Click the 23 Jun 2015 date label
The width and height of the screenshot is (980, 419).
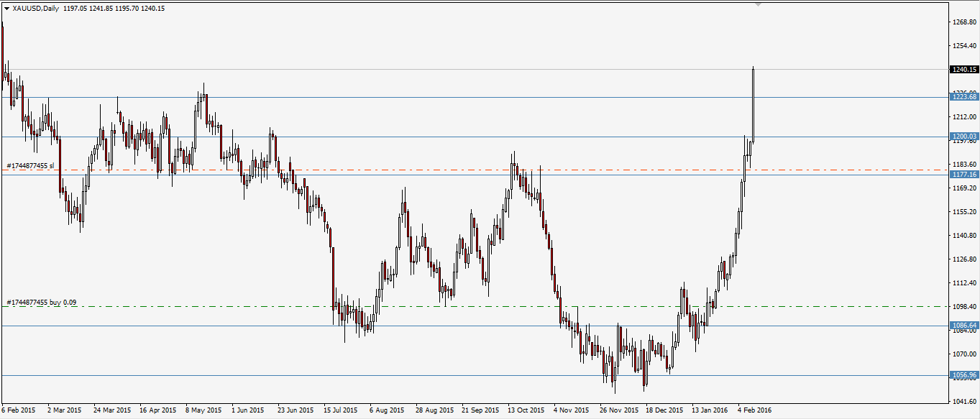click(x=296, y=410)
